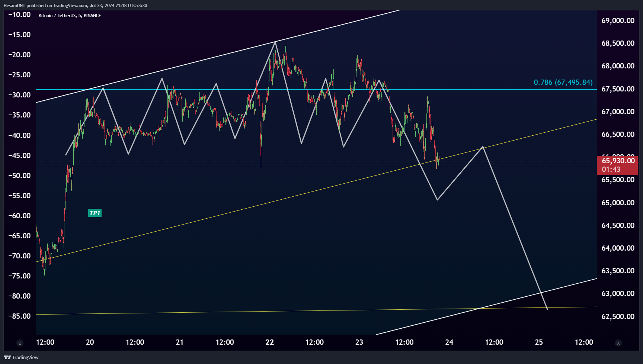Screen dimensions: 643x364
Task: Click the −45.00 left scale label
Action: coord(19,155)
